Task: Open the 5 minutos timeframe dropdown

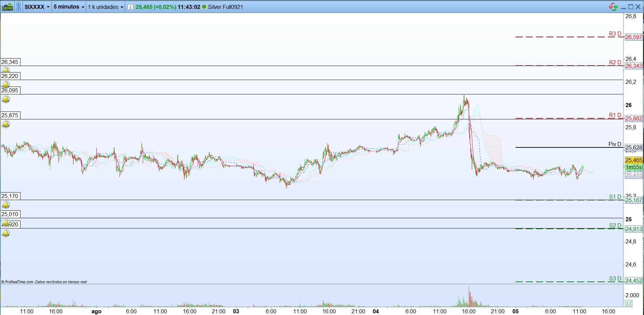Action: (69, 7)
